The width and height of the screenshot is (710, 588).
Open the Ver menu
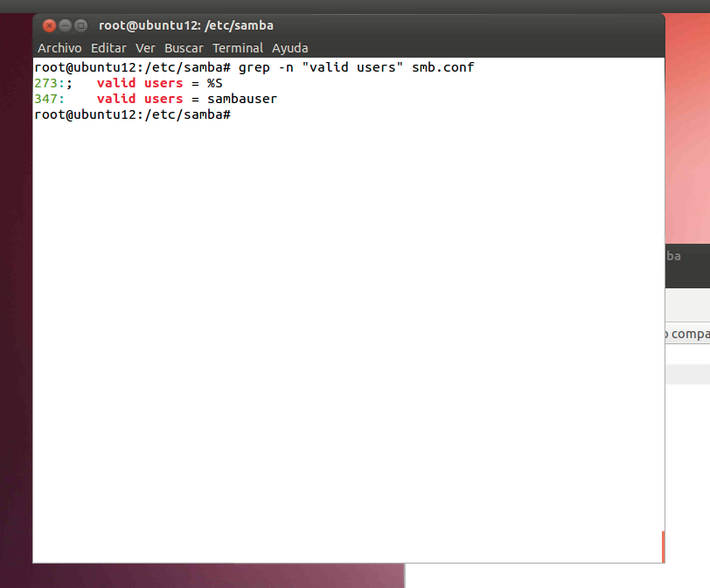(x=145, y=48)
